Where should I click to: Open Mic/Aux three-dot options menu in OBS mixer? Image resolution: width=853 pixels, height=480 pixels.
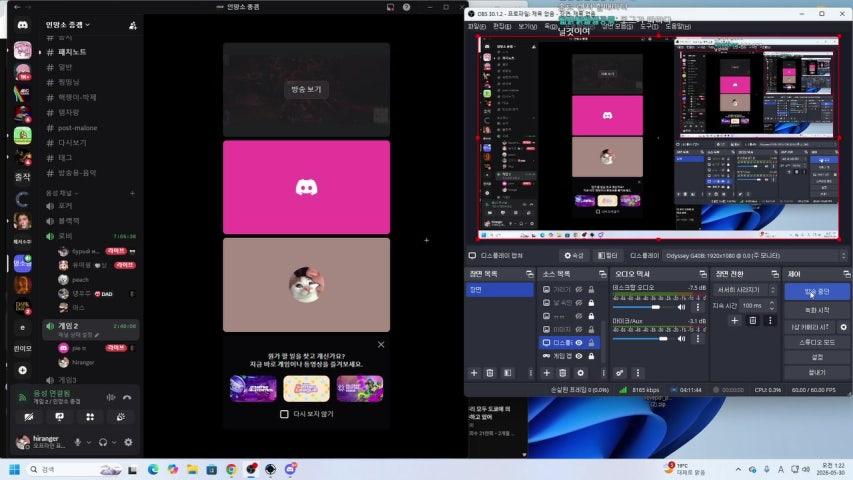pyautogui.click(x=698, y=339)
